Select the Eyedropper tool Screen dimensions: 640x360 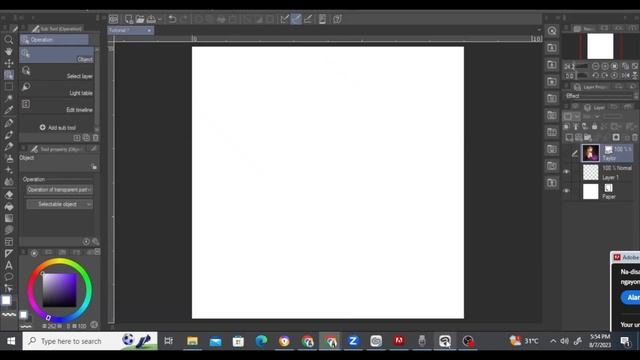point(9,110)
